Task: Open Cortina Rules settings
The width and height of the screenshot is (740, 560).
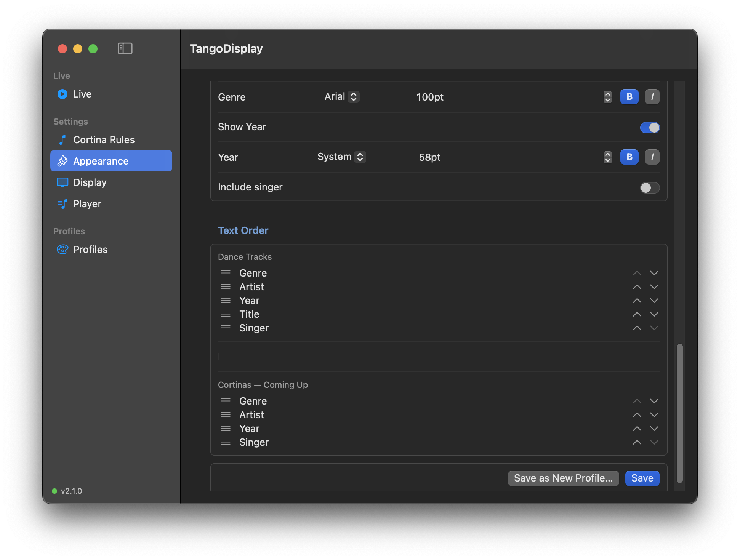Action: [111, 140]
